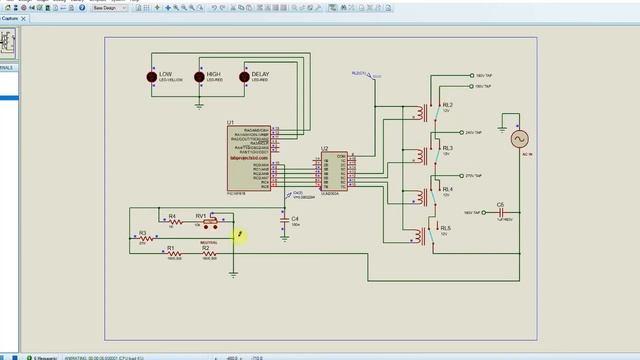Open the messages indicator in status bar
640x360 pixels.
42,358
